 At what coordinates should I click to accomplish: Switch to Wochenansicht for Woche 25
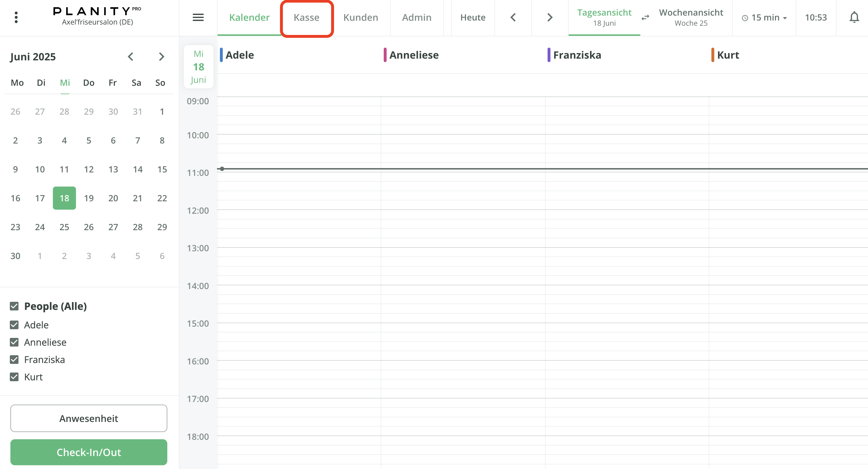(691, 17)
